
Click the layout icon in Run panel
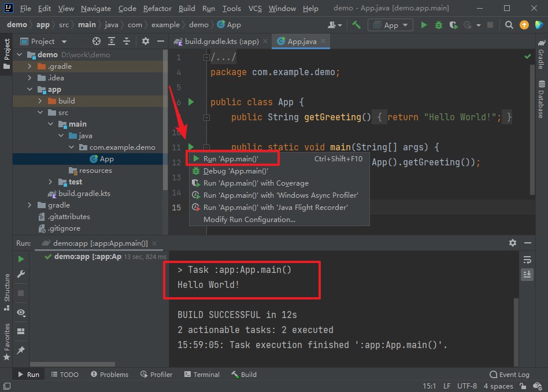click(21, 331)
